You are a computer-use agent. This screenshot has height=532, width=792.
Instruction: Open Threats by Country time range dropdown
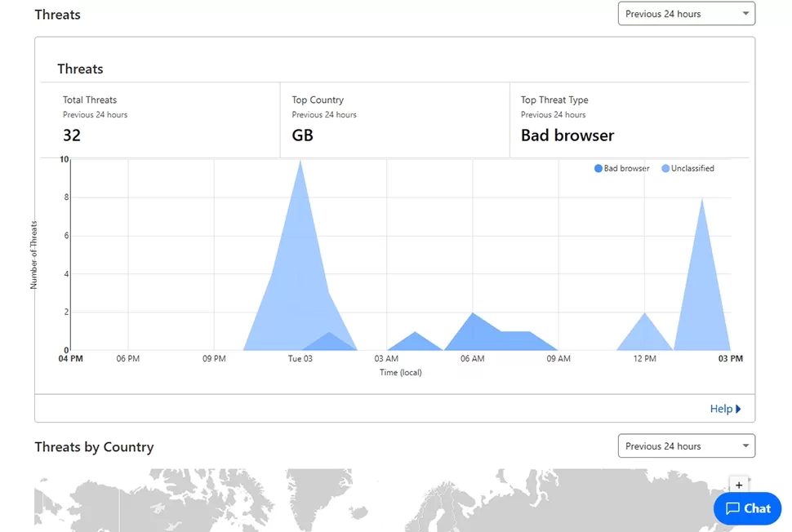[686, 446]
